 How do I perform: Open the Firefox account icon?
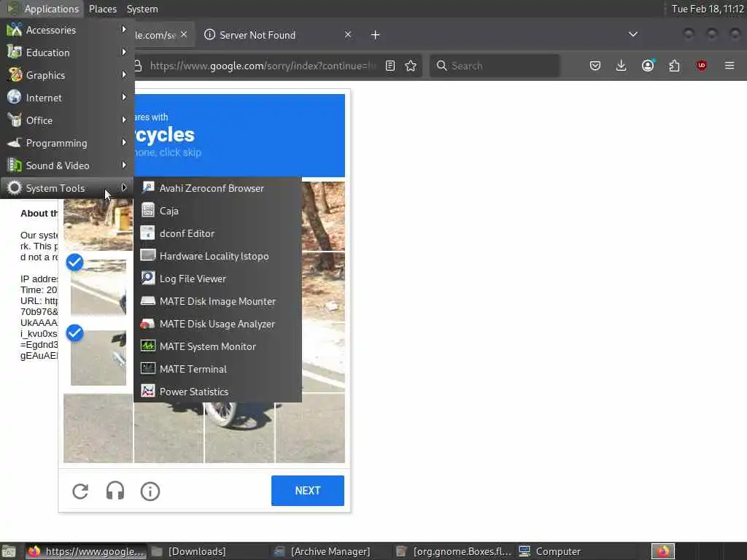tap(648, 66)
